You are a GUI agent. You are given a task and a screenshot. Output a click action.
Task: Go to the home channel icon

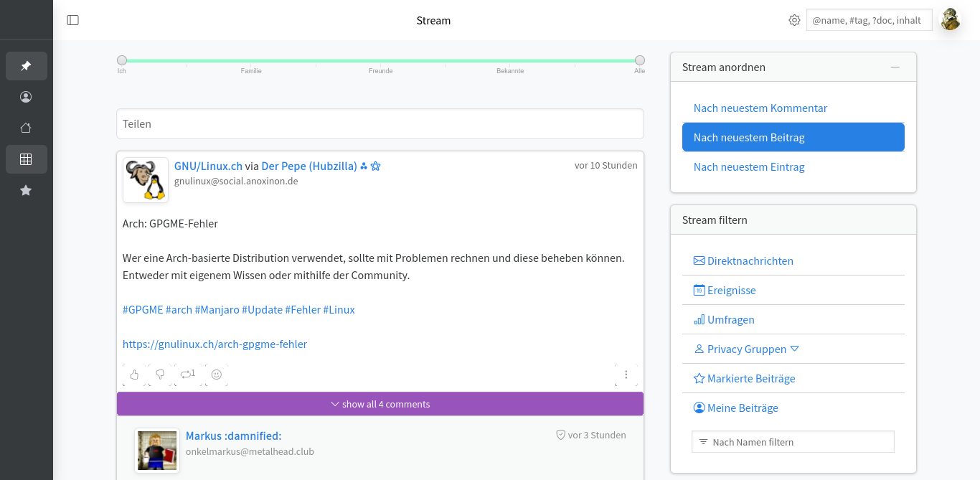click(x=26, y=128)
